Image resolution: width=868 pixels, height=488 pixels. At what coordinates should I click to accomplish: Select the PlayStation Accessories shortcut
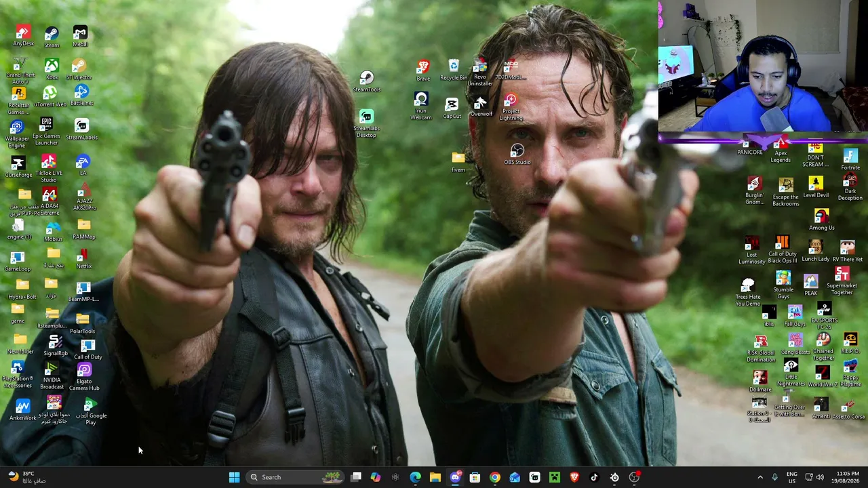pos(18,375)
